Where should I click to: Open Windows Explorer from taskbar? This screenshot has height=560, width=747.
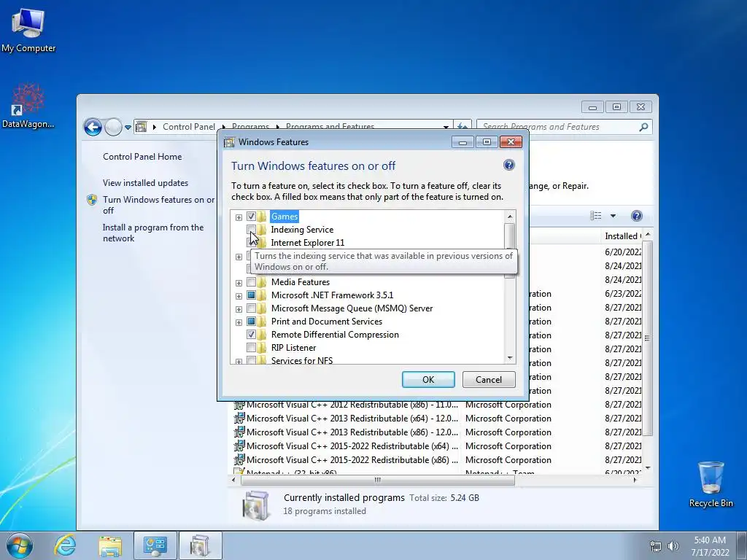110,545
